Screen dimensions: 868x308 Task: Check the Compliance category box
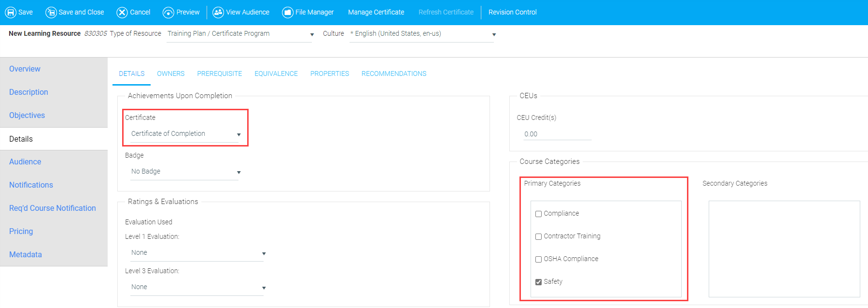click(538, 214)
